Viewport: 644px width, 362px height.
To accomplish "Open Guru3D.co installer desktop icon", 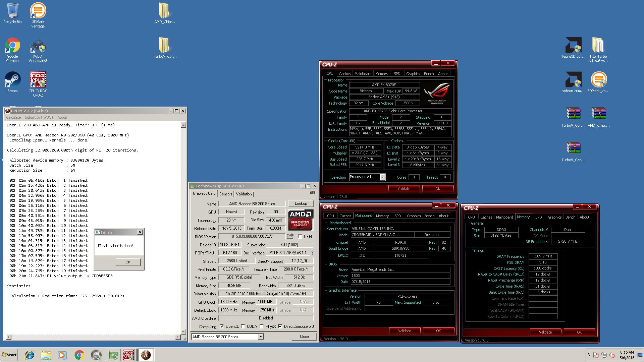I will point(573,48).
